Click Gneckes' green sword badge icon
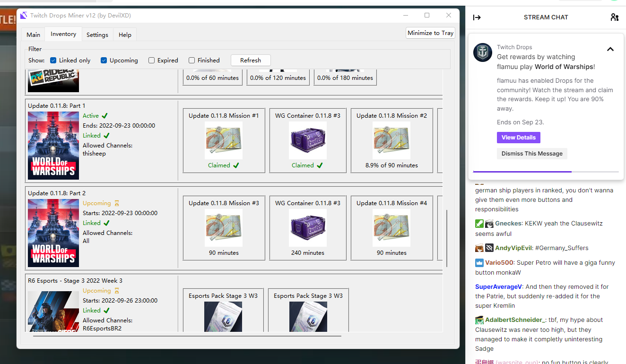This screenshot has height=364, width=626. coord(479,223)
